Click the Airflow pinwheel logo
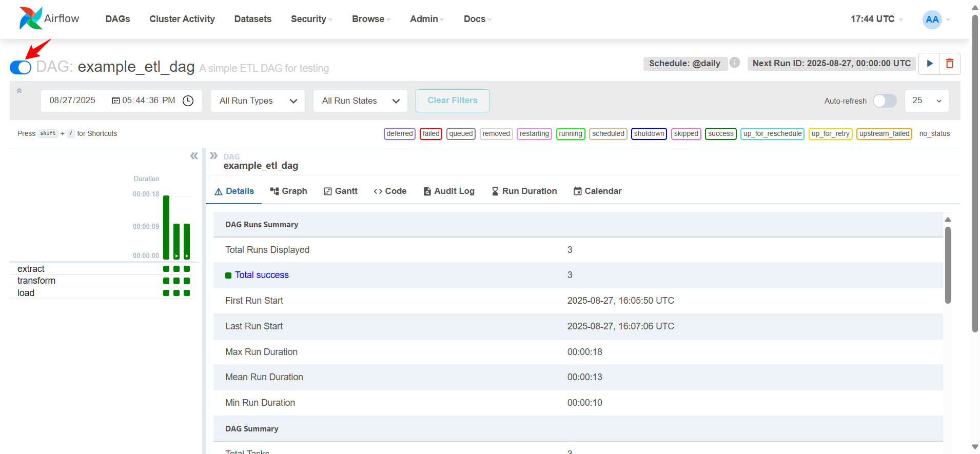 tap(31, 18)
